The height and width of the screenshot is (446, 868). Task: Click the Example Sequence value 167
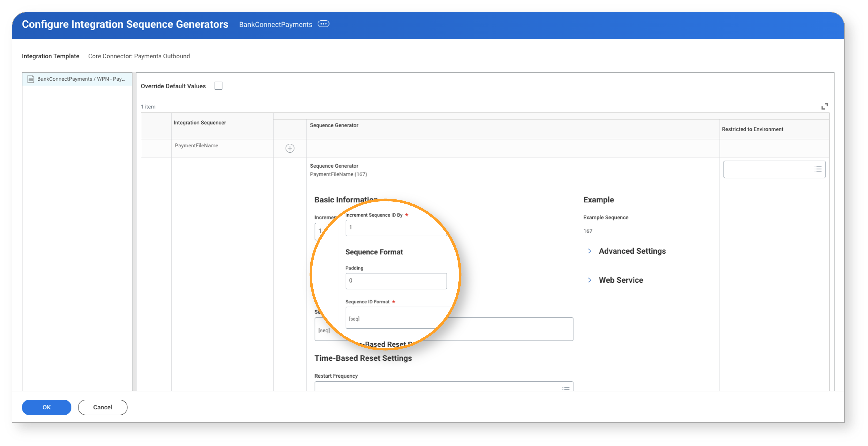click(x=588, y=231)
